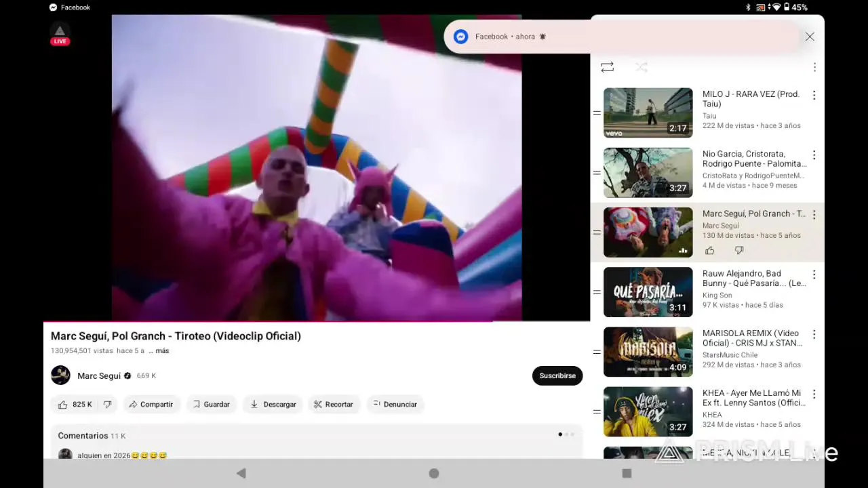868x488 pixels.
Task: Report video with Denunciar button
Action: pos(395,405)
